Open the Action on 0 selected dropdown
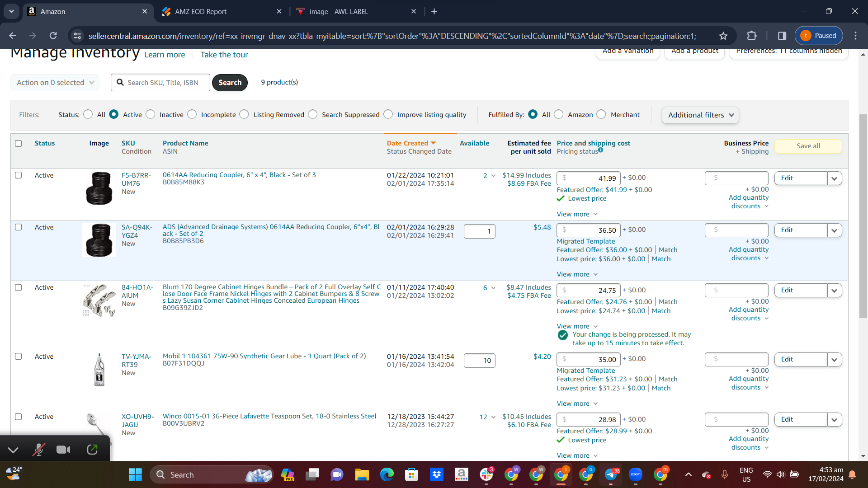Image resolution: width=868 pixels, height=488 pixels. [x=55, y=83]
